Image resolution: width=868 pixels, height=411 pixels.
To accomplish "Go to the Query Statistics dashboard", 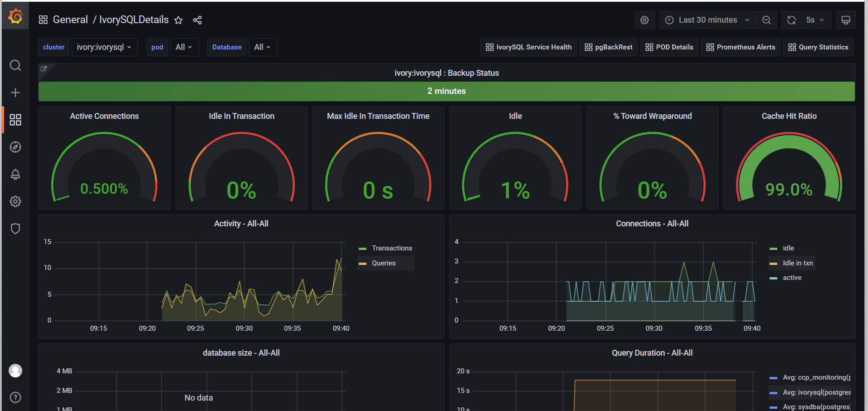I will tap(818, 47).
